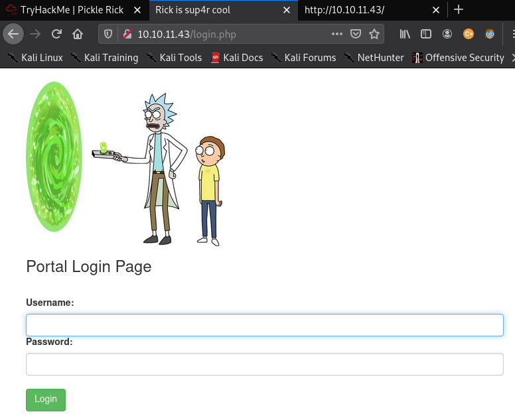Screen dimensions: 515x420
Task: Click the address bar URL
Action: (186, 34)
